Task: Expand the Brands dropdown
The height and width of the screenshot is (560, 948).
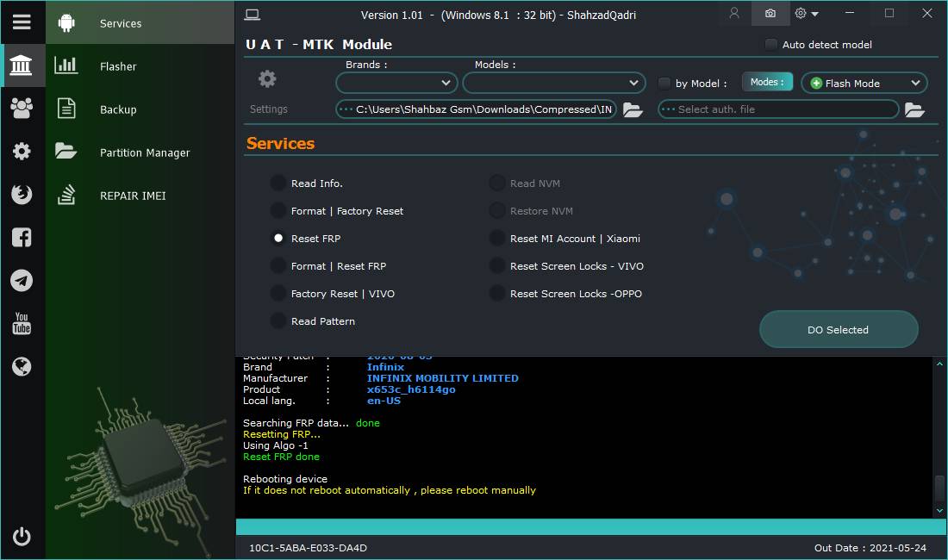Action: click(396, 83)
